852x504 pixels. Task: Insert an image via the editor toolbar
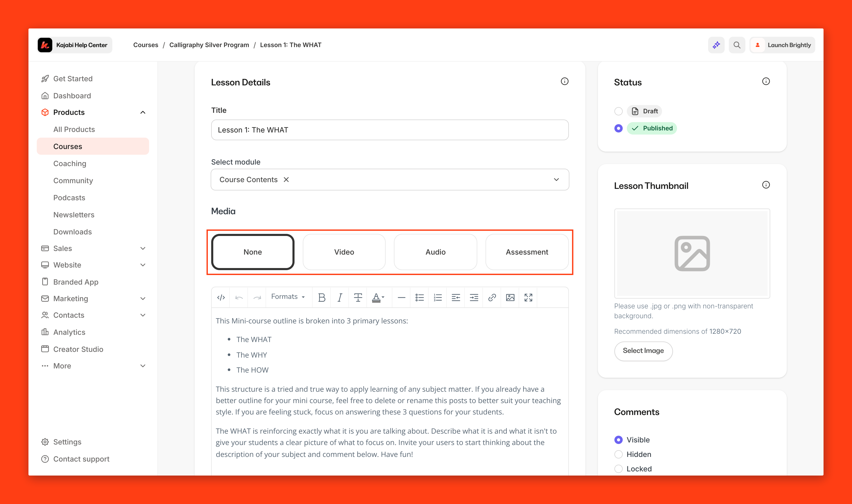510,298
